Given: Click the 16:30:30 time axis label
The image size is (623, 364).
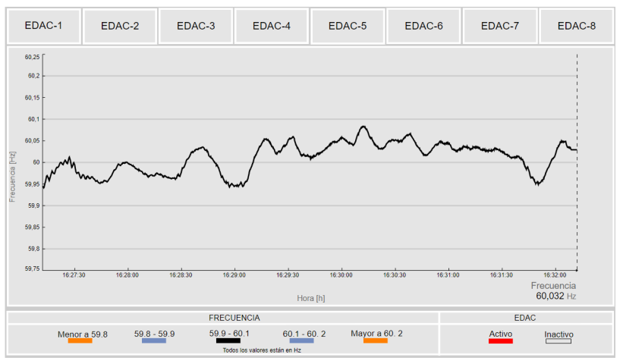Looking at the screenshot, I should pyautogui.click(x=395, y=275).
